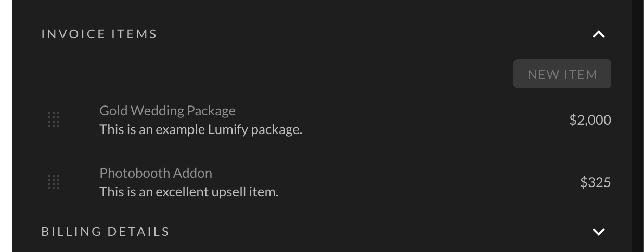The width and height of the screenshot is (644, 252).
Task: Click the example Lumify package description
Action: [x=201, y=129]
